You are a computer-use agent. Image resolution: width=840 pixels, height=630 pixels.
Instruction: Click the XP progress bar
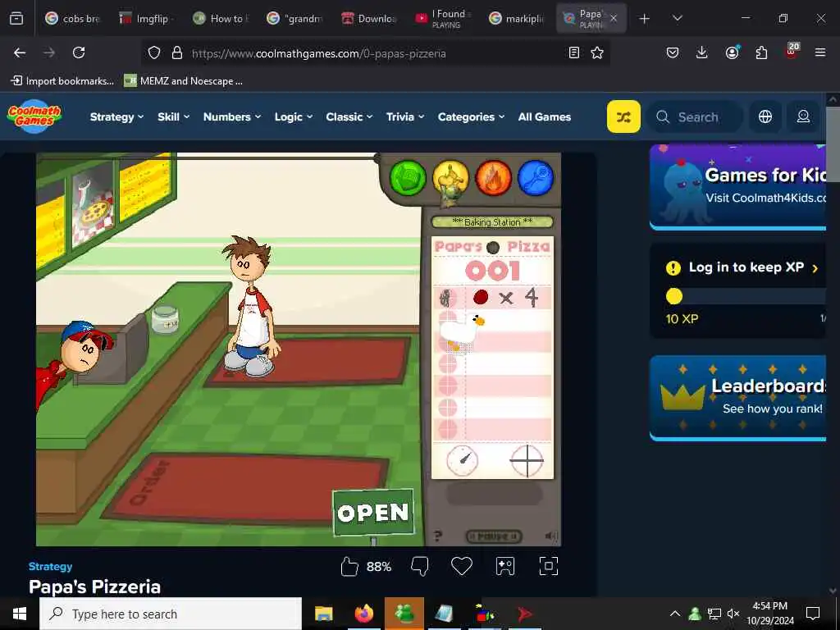[x=745, y=296]
